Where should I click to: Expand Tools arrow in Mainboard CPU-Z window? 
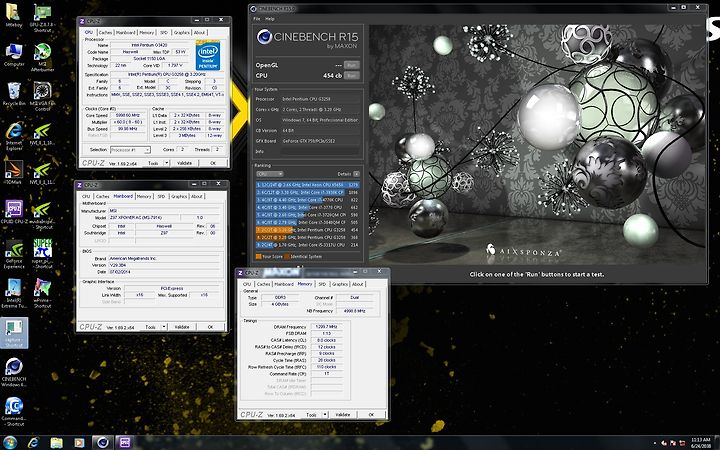(x=164, y=327)
